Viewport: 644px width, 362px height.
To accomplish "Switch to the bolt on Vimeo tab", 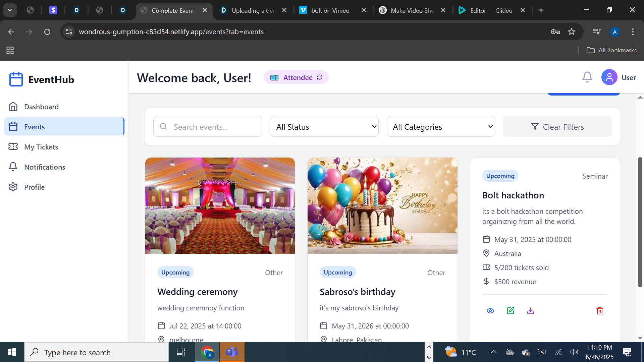I will (330, 10).
